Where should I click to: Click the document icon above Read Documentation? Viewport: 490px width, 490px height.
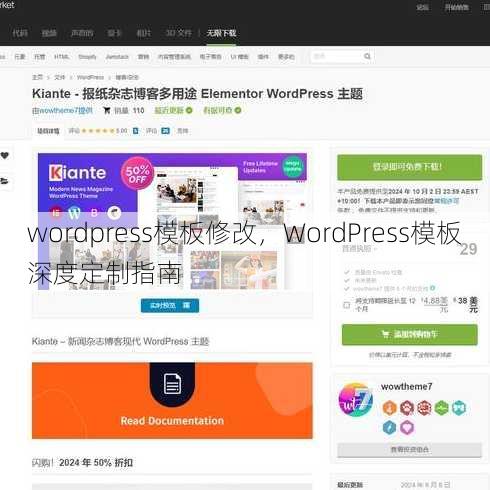pos(172,384)
